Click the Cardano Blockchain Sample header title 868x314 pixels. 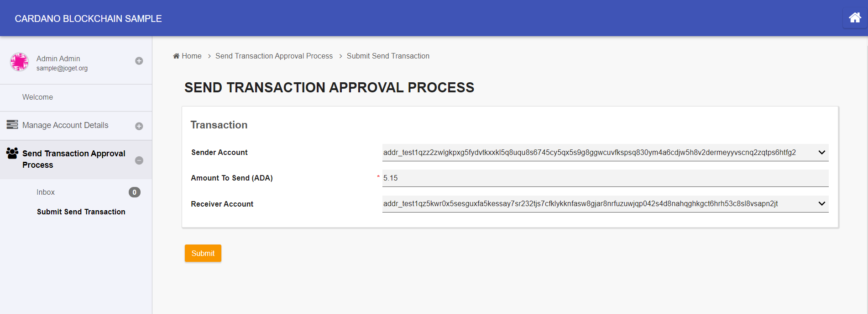(88, 19)
